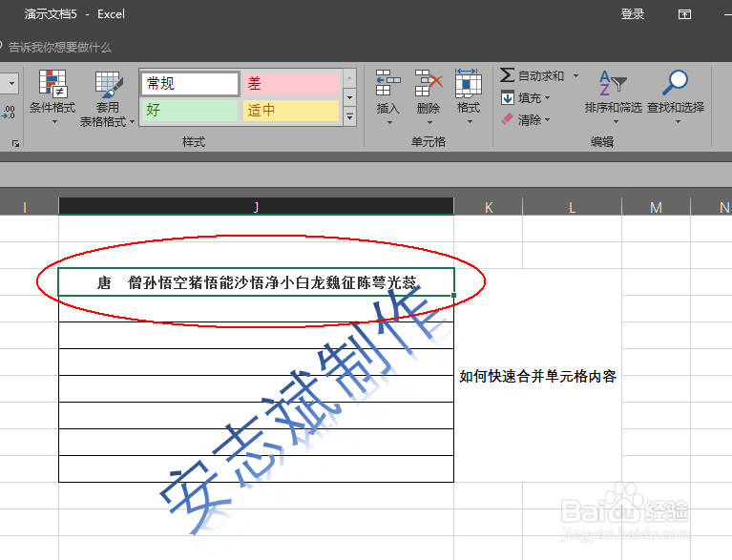Click the decrease decimal places icon
The image size is (732, 560).
[x=9, y=112]
